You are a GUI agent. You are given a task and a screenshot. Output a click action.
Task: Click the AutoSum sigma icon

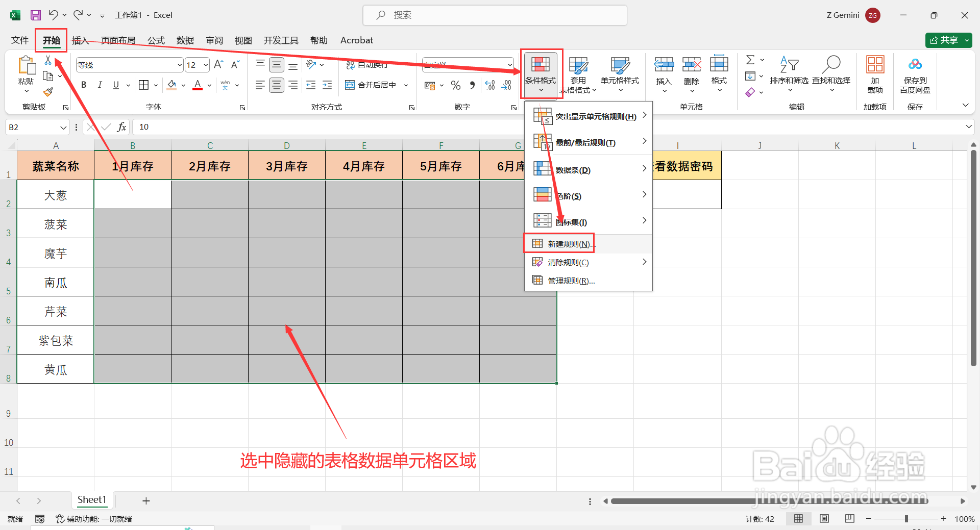click(x=750, y=60)
